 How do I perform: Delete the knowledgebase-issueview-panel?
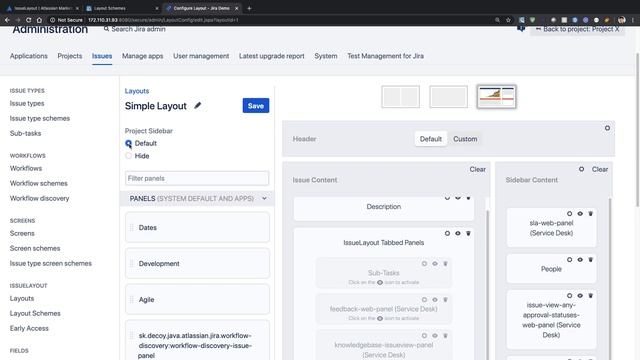click(445, 336)
